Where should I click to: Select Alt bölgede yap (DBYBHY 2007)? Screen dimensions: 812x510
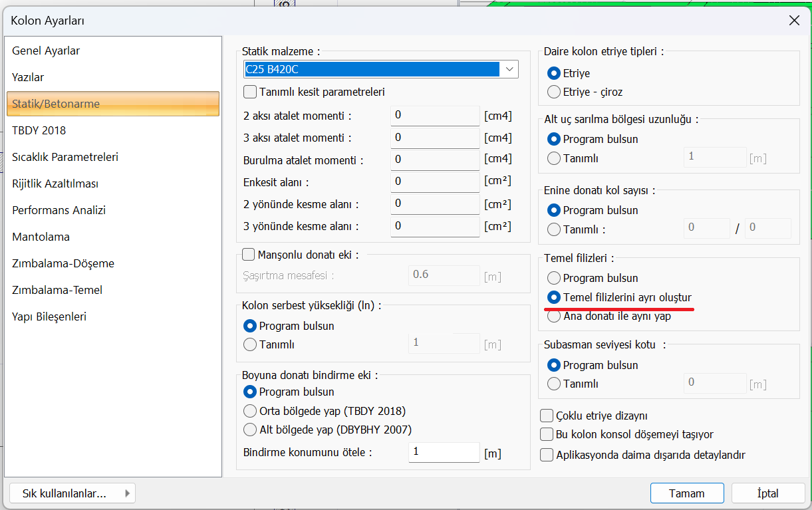pos(251,430)
